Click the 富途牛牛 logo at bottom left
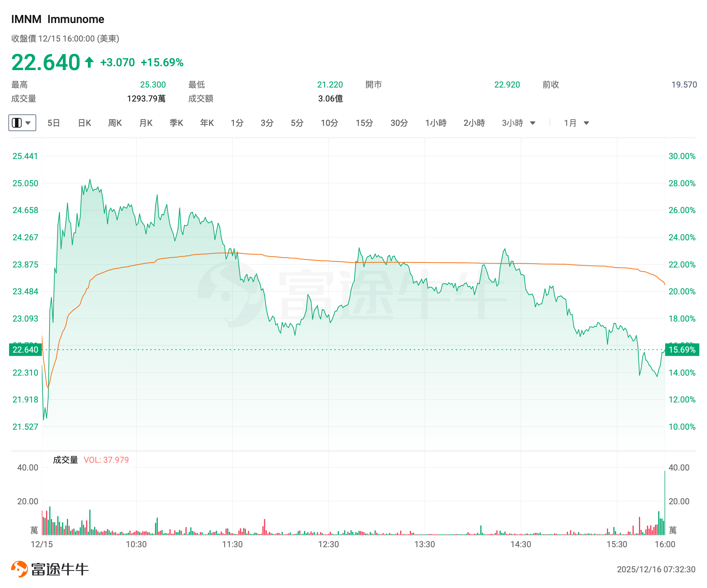 50,569
